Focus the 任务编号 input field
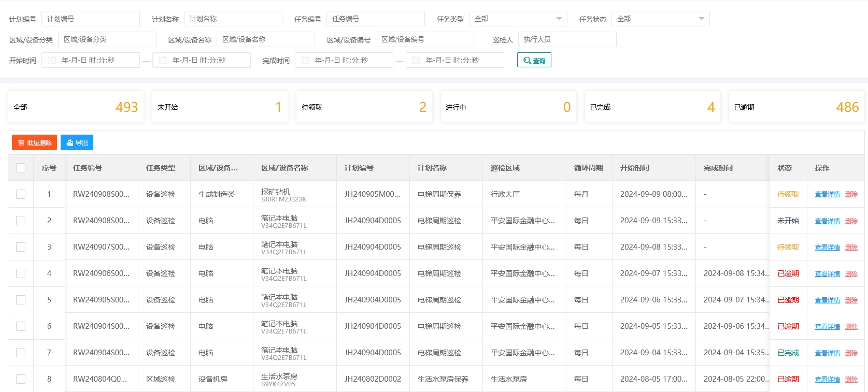This screenshot has height=392, width=868. 376,19
